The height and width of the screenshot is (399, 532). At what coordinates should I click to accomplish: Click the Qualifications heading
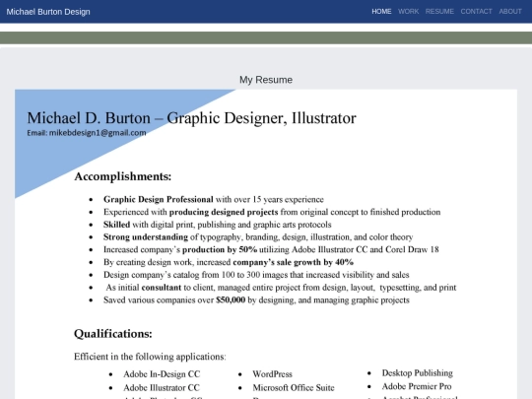click(113, 334)
